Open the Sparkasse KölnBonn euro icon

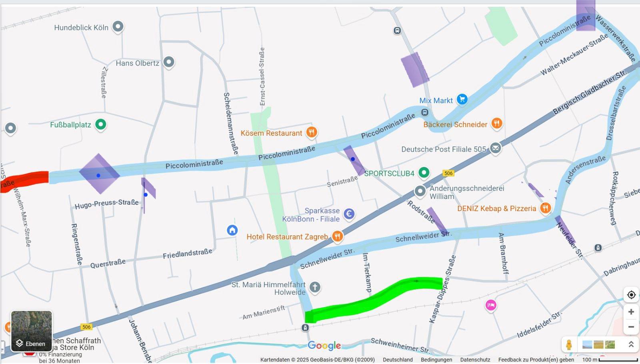349,214
